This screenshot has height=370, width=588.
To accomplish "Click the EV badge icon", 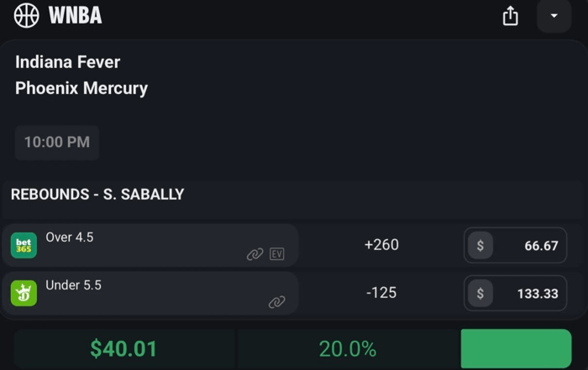I will [x=277, y=254].
